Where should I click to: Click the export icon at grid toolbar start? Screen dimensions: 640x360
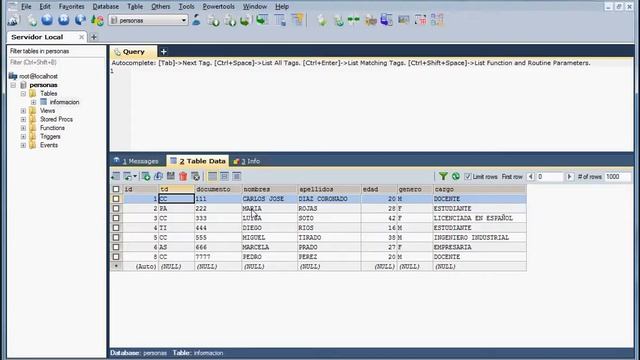click(x=116, y=176)
